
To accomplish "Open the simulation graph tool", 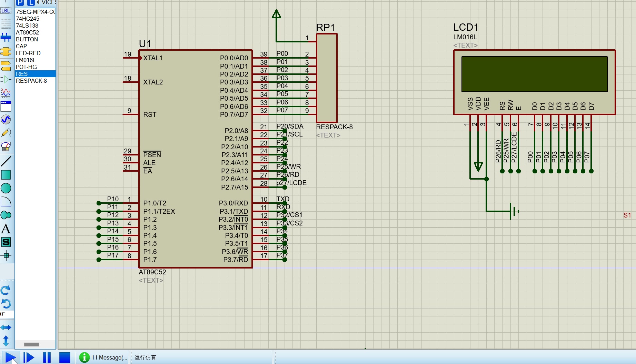I will click(x=6, y=93).
